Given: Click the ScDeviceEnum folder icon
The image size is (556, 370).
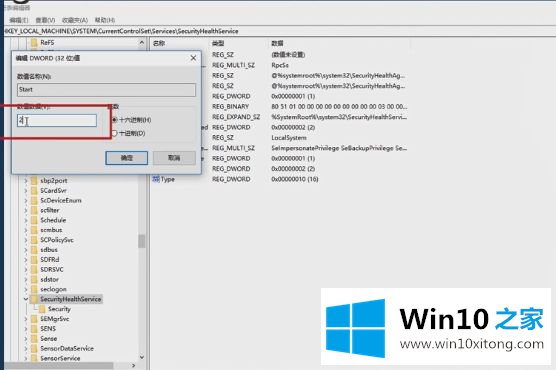Looking at the screenshot, I should pos(34,200).
